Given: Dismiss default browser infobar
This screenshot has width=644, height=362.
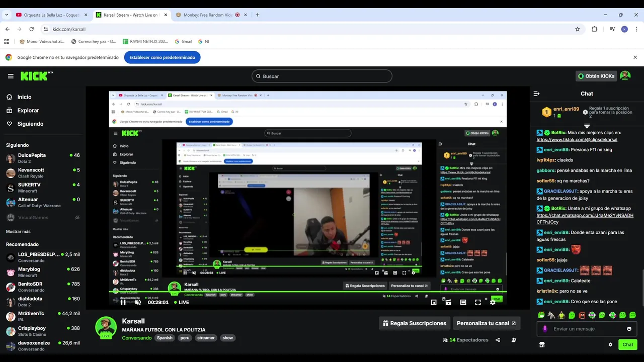Looking at the screenshot, I should 635,57.
